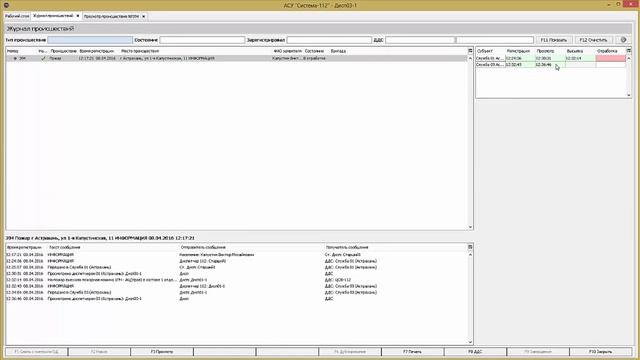Viewport: 640px width, 360px height.
Task: Close the Просмотр происшествия tab
Action: click(144, 16)
